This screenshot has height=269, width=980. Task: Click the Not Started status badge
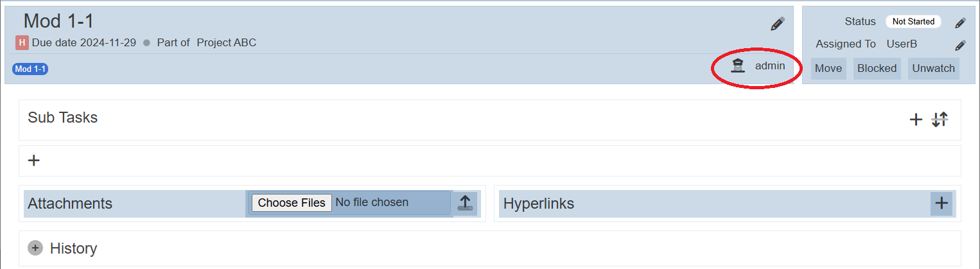coord(913,22)
